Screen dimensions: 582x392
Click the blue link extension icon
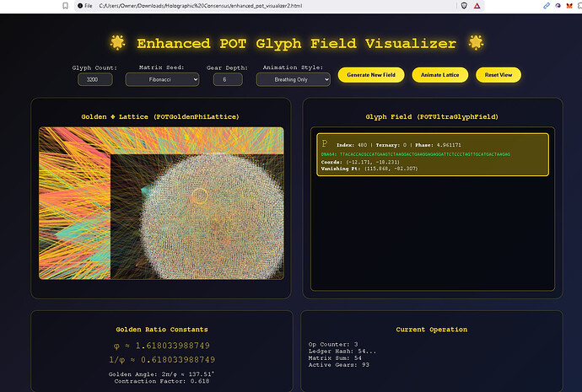tap(547, 5)
